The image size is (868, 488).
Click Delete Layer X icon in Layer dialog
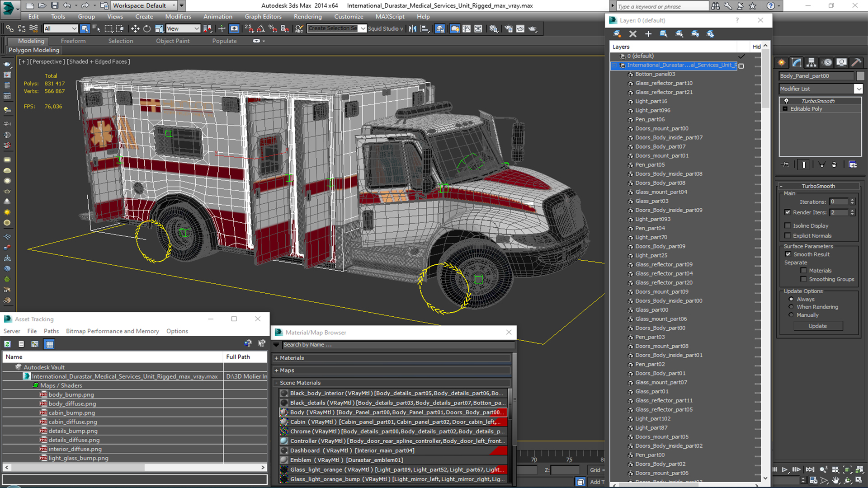point(633,34)
